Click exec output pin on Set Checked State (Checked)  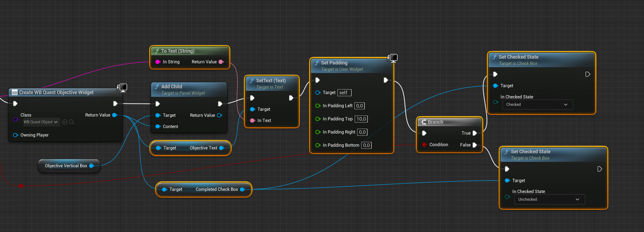(x=588, y=74)
